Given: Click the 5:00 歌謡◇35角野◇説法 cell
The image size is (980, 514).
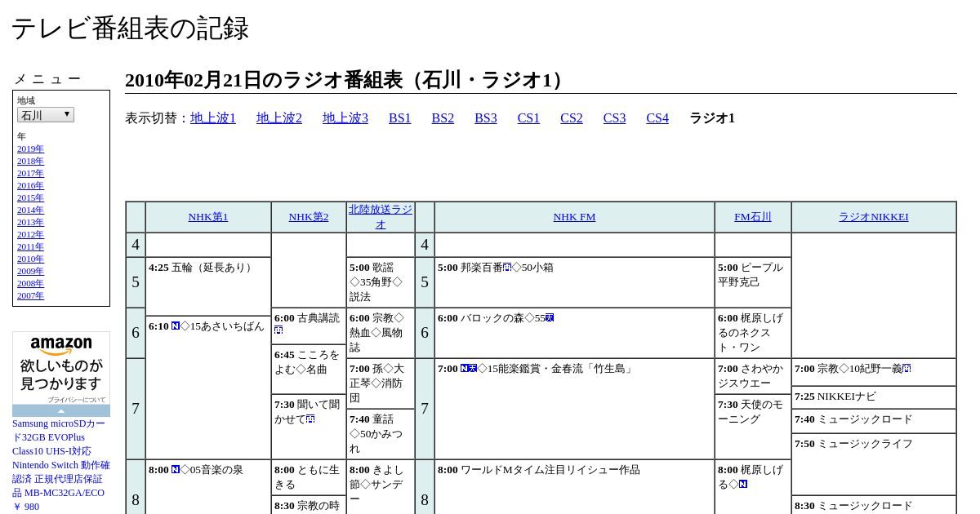Looking at the screenshot, I should [381, 282].
